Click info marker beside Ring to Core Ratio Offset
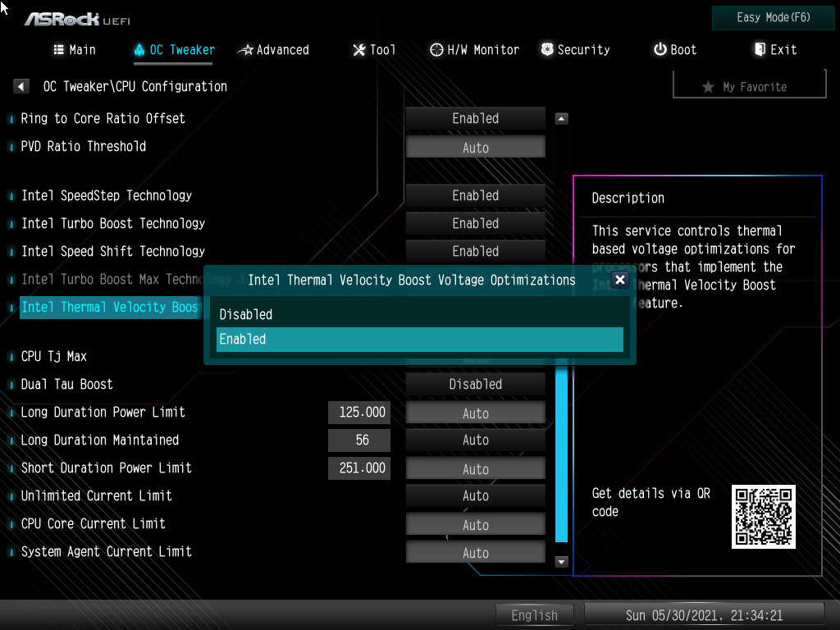The height and width of the screenshot is (630, 840). coord(11,119)
